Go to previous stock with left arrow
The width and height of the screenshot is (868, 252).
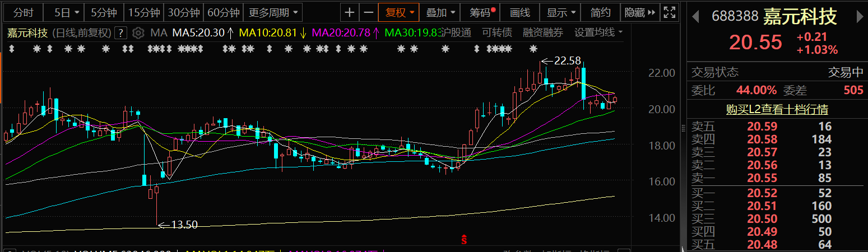695,17
